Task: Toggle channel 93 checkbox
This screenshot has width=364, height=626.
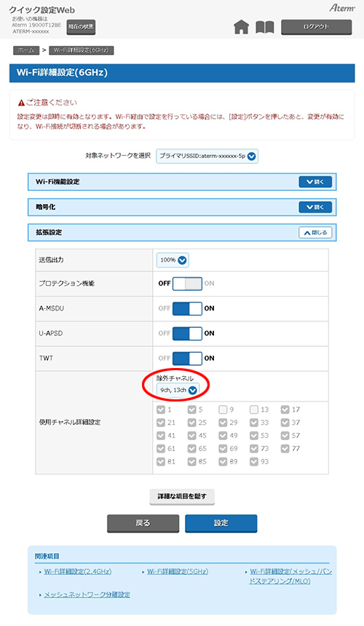Action: click(254, 461)
